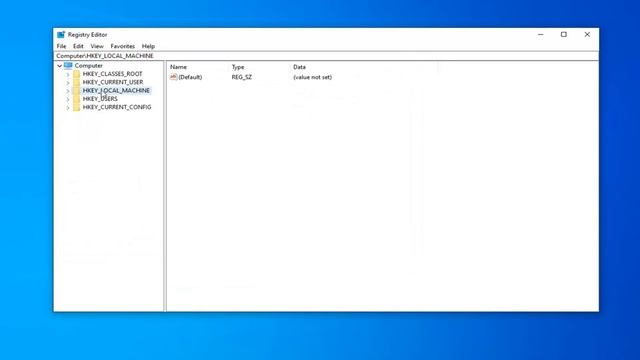Click the REG_SZ type cell
The height and width of the screenshot is (360, 640).
pyautogui.click(x=242, y=77)
